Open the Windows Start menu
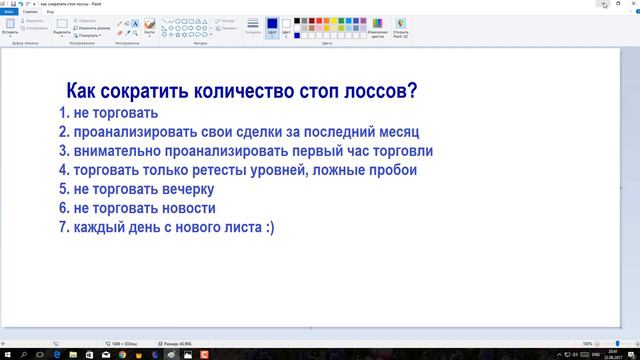 coord(7,354)
